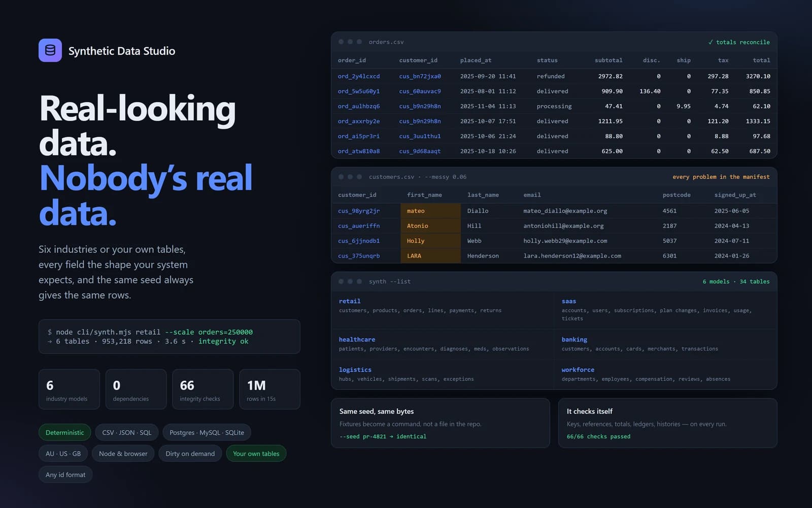Screen dimensions: 812x508
Task: Click the 'integrity ok' output text
Action: point(223,341)
